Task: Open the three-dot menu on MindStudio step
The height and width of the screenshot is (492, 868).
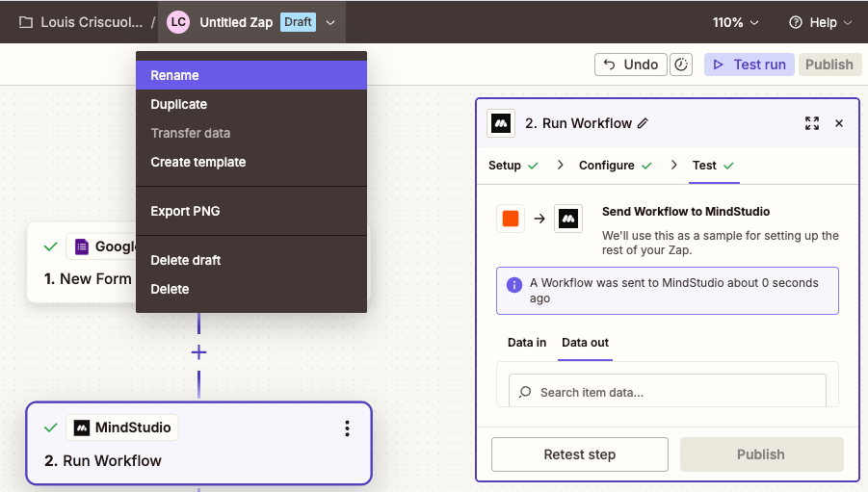Action: coord(347,428)
